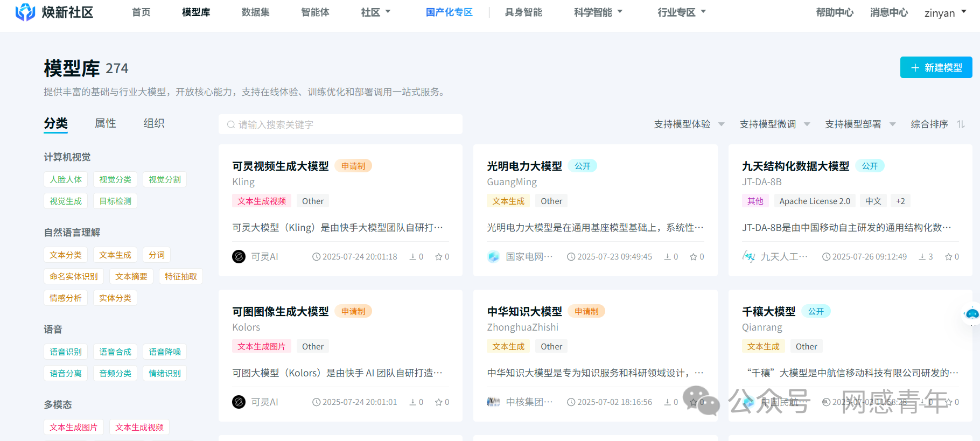Expand the 行业专区 menu dropdown
The height and width of the screenshot is (441, 980).
pos(682,12)
